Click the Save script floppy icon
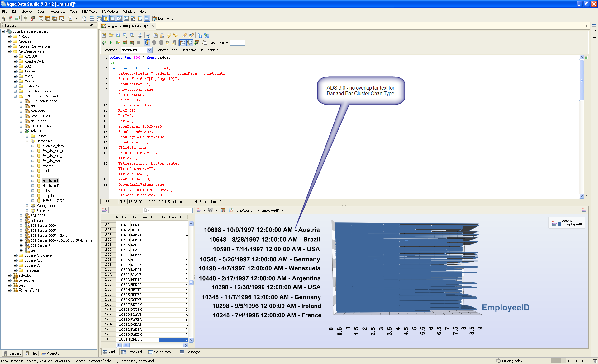The image size is (598, 364). point(118,35)
